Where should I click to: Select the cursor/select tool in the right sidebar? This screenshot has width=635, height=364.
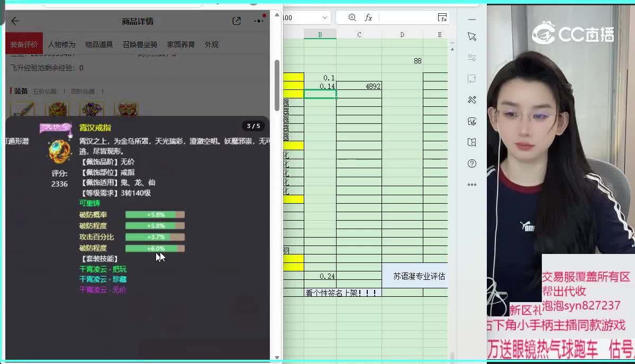pyautogui.click(x=471, y=37)
